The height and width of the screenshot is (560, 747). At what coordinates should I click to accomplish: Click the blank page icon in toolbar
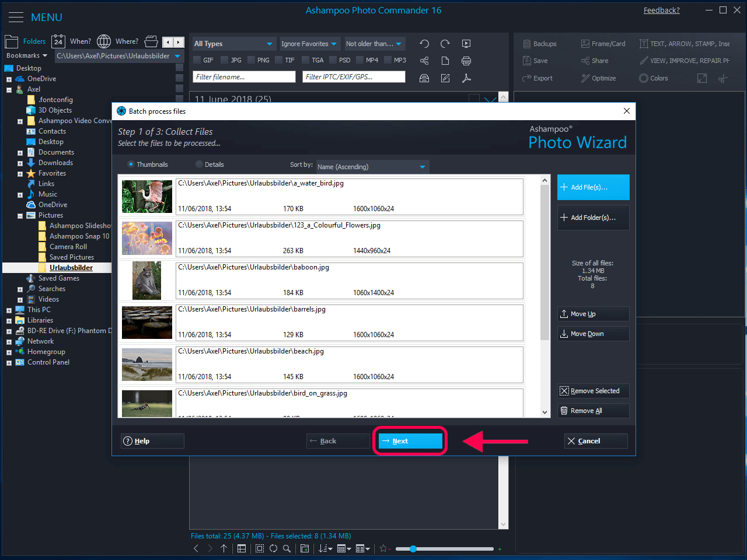pos(445,61)
